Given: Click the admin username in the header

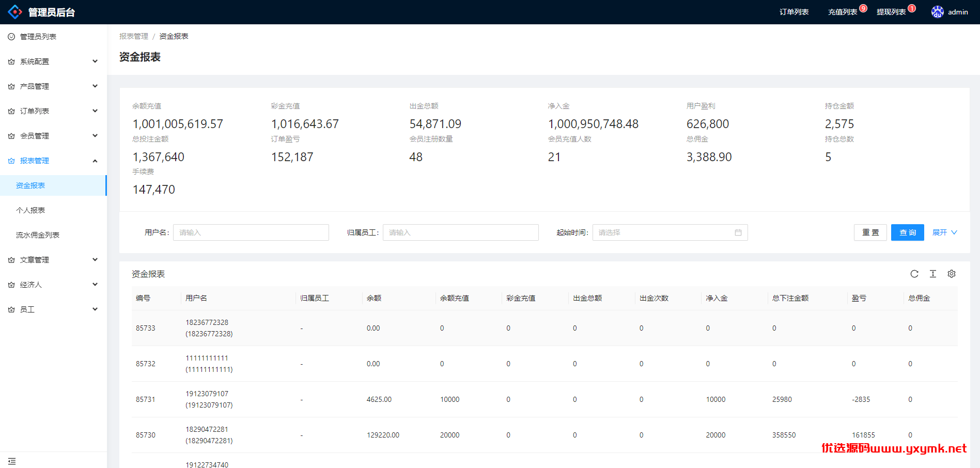Looking at the screenshot, I should [958, 12].
